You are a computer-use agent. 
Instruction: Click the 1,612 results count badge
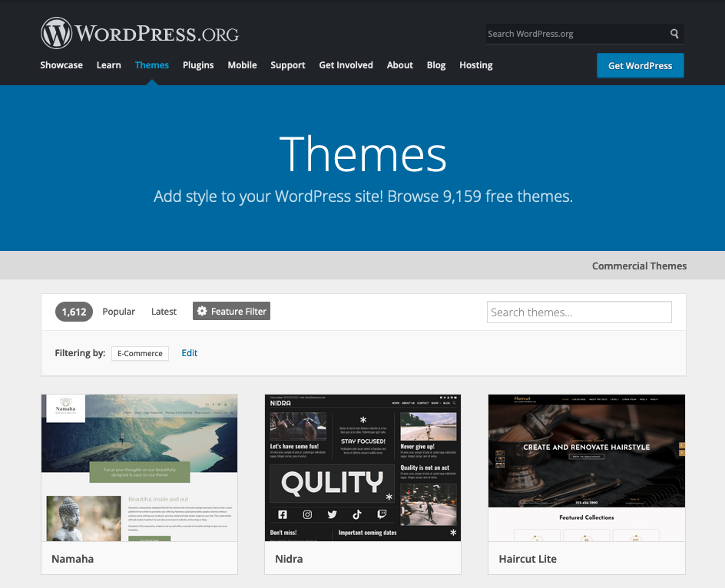74,312
